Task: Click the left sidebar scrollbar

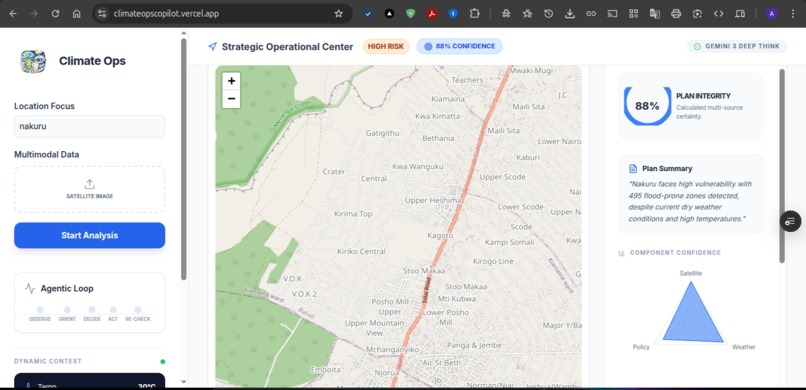Action: point(184,159)
